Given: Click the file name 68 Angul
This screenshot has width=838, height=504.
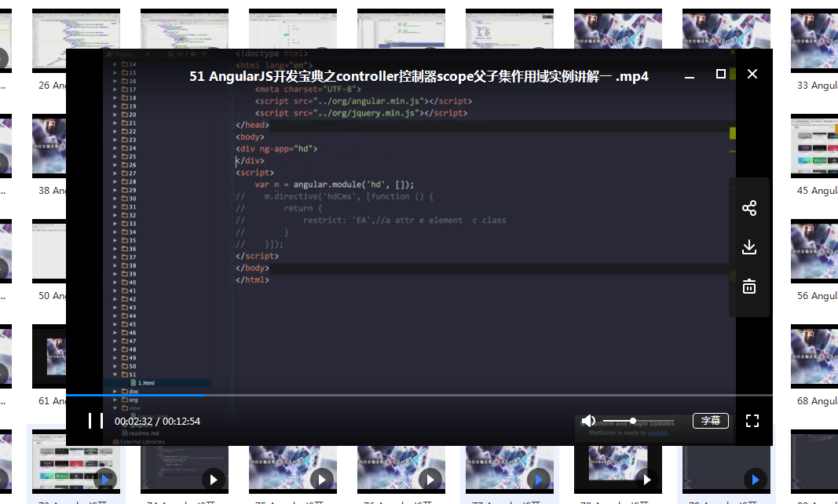Looking at the screenshot, I should (817, 401).
